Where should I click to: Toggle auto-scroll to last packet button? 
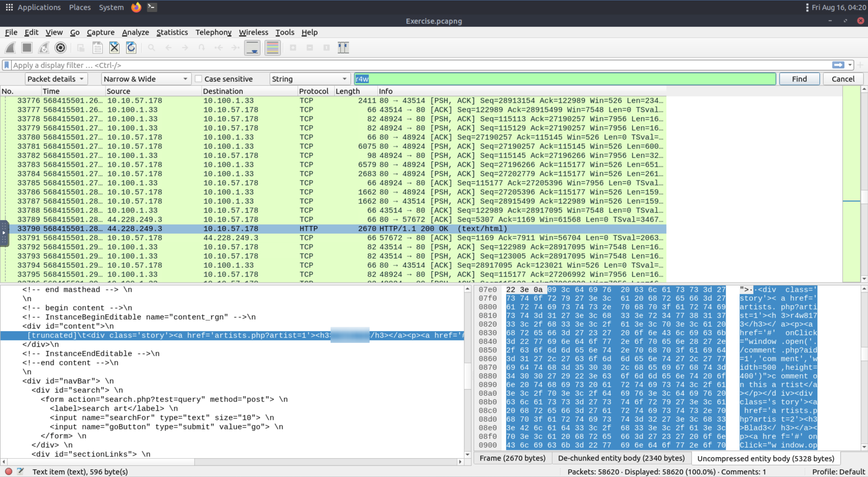pyautogui.click(x=252, y=48)
